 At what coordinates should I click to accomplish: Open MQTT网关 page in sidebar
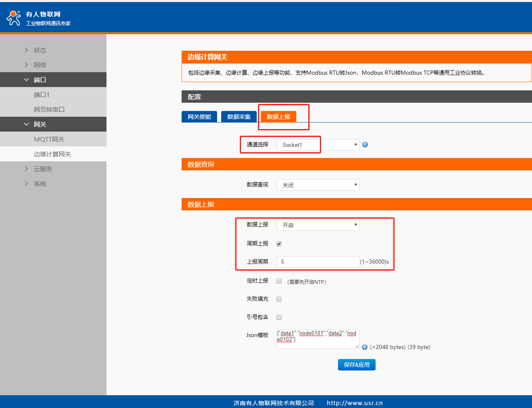point(49,139)
